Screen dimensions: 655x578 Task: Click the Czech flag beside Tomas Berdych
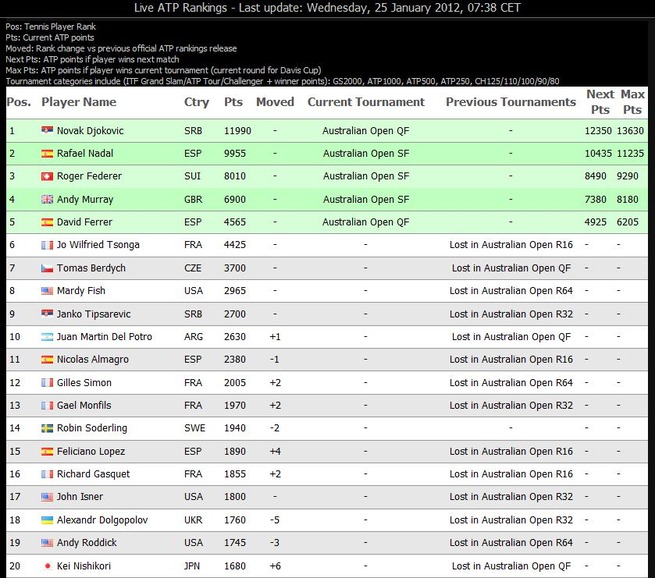(47, 268)
